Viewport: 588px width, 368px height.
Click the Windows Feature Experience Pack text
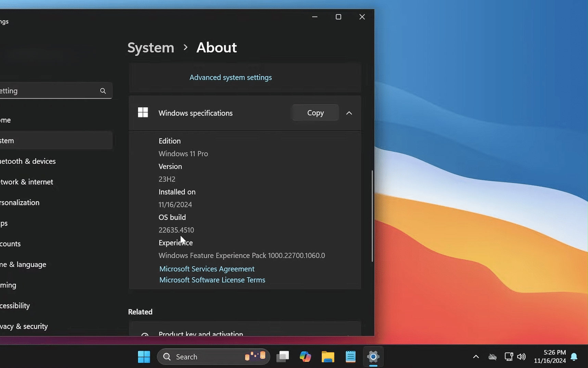242,256
